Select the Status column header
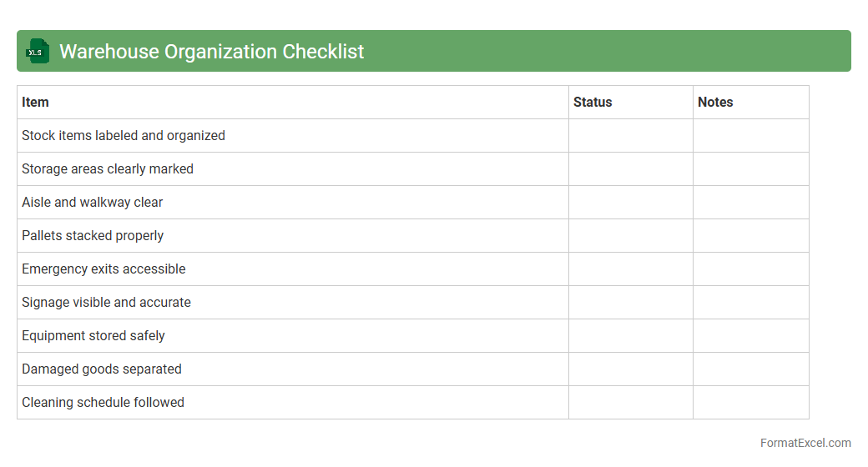This screenshot has width=868, height=467. click(x=593, y=102)
